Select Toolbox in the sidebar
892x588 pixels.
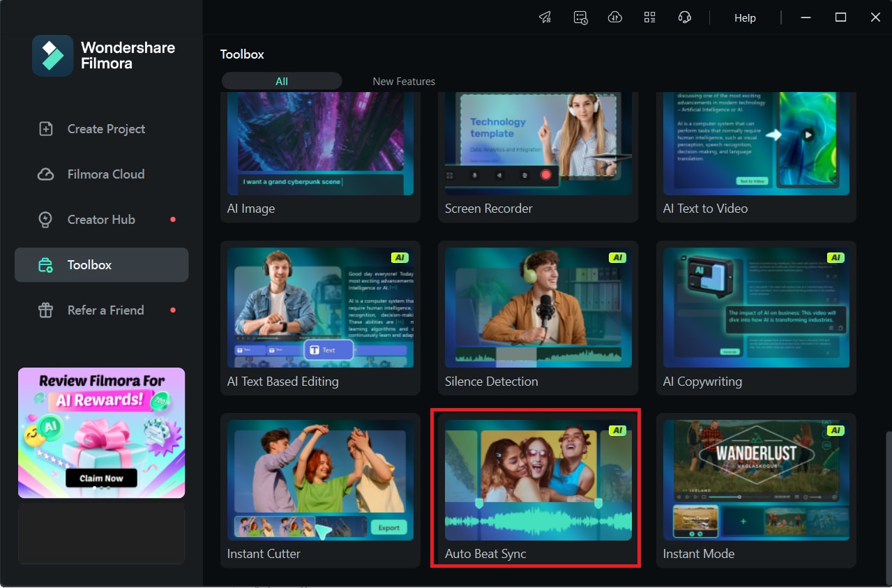(101, 265)
